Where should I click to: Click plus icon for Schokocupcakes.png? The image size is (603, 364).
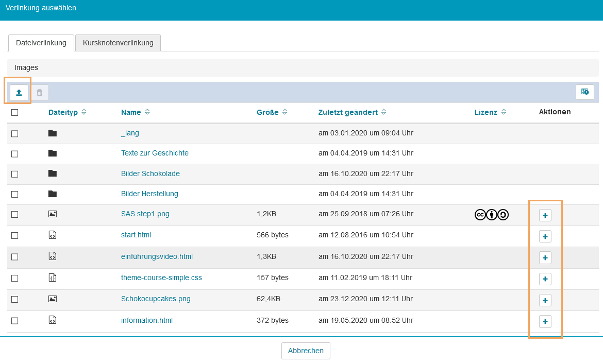click(545, 300)
